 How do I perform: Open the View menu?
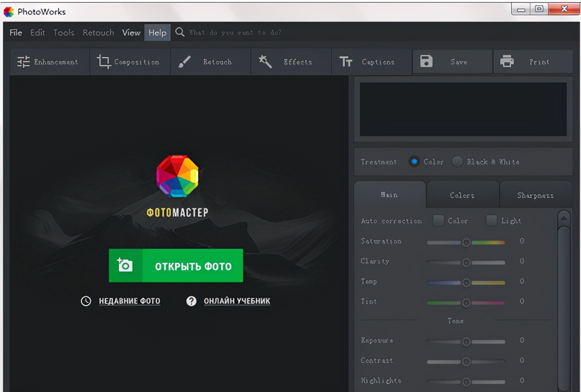click(131, 33)
